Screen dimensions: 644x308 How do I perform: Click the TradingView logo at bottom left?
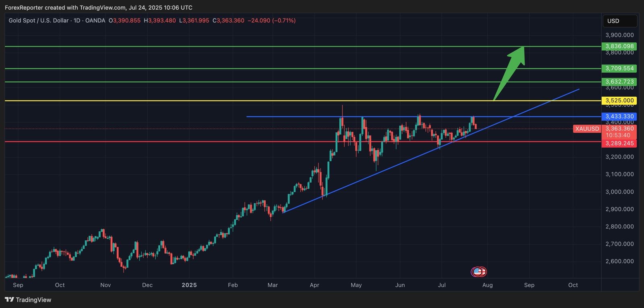click(28, 300)
